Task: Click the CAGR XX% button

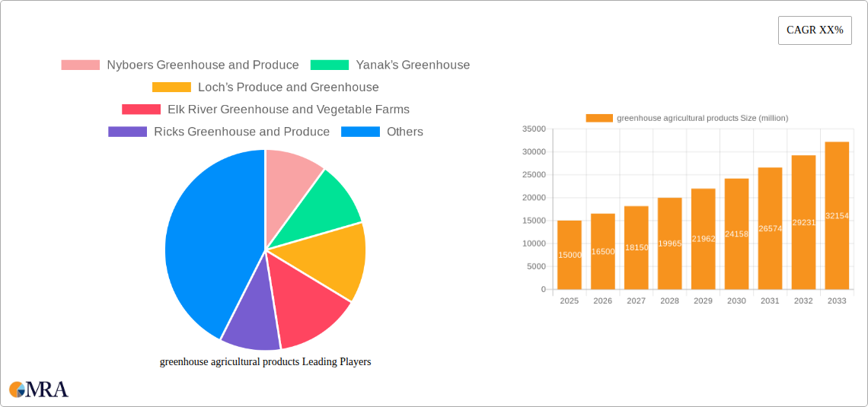Action: point(814,30)
